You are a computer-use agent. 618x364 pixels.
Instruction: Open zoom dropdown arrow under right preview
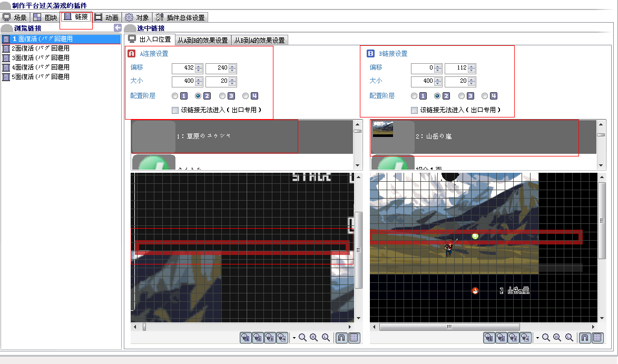(537, 338)
